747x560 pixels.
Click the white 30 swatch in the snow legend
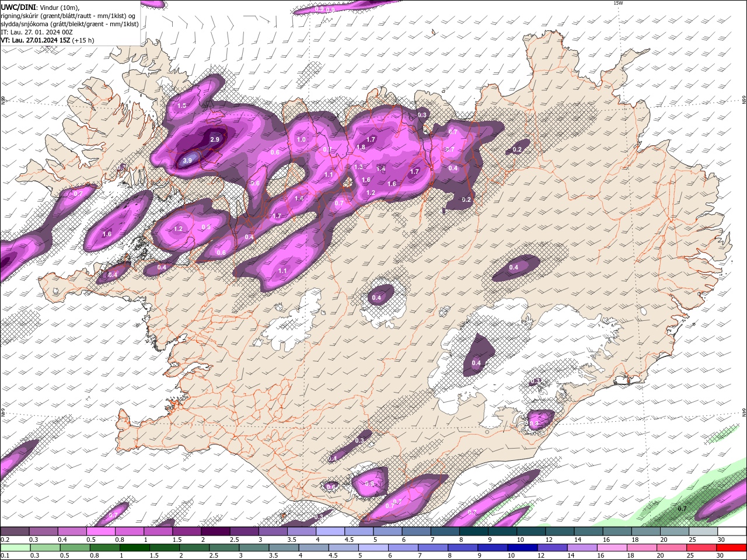tap(732, 531)
